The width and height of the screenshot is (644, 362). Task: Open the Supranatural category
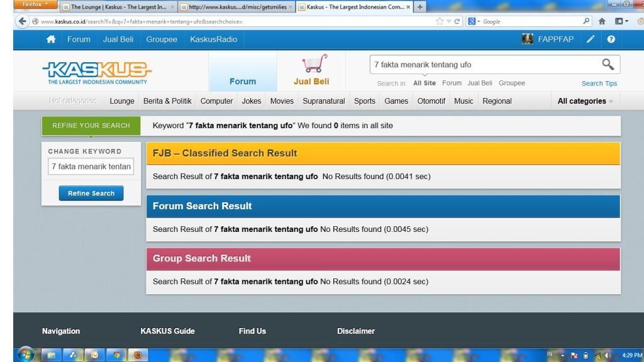click(324, 101)
